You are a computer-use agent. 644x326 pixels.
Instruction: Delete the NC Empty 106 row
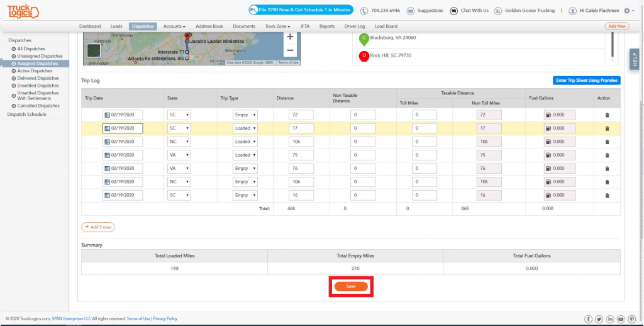click(x=607, y=182)
